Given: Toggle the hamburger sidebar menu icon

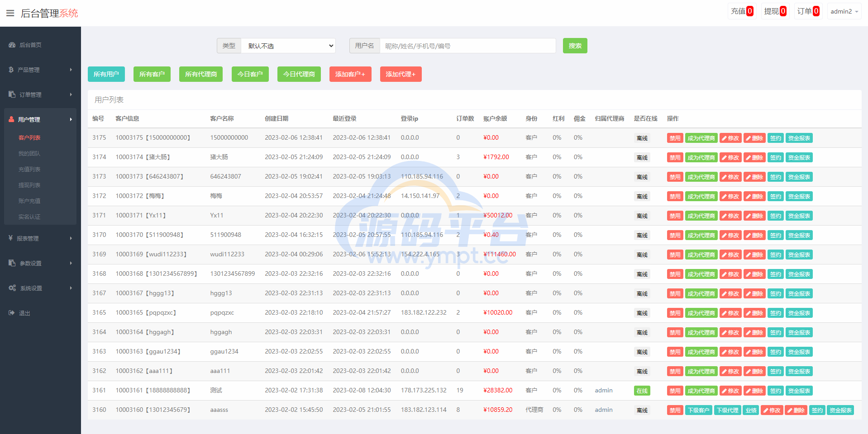Looking at the screenshot, I should (10, 13).
